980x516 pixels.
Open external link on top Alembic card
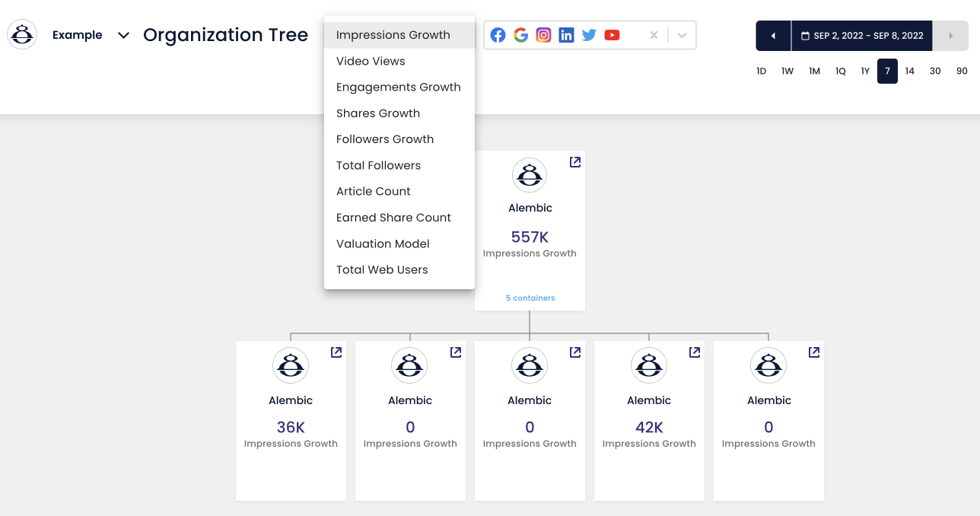(575, 162)
